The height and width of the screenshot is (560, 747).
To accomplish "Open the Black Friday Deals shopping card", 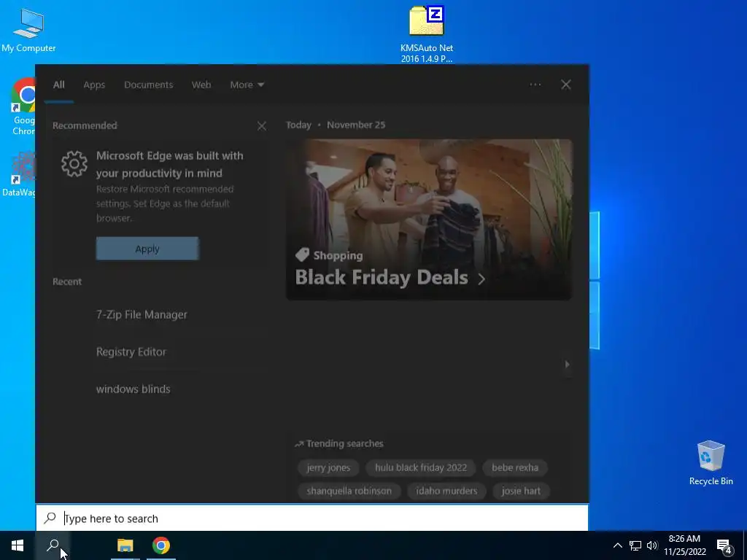I will (x=429, y=219).
